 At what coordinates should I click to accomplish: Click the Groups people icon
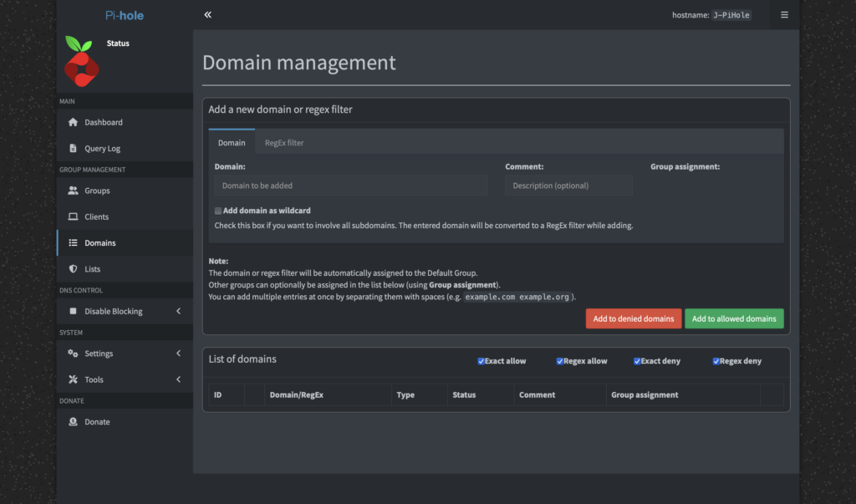click(73, 191)
